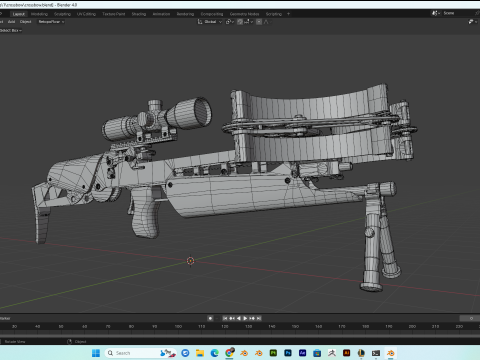Open the Compositing workspace tab

212,14
